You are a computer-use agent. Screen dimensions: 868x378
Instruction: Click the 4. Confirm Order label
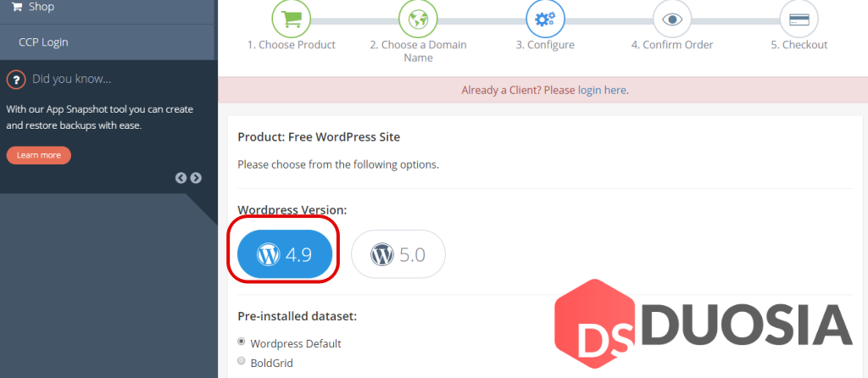click(672, 45)
